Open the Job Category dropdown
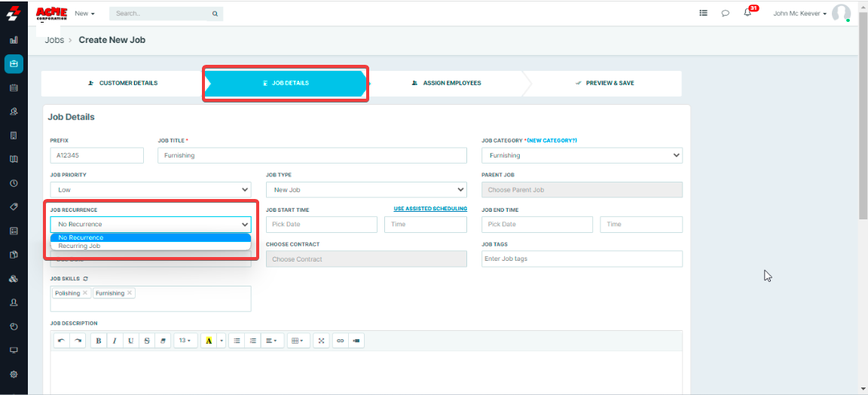Image resolution: width=868 pixels, height=395 pixels. click(x=582, y=156)
